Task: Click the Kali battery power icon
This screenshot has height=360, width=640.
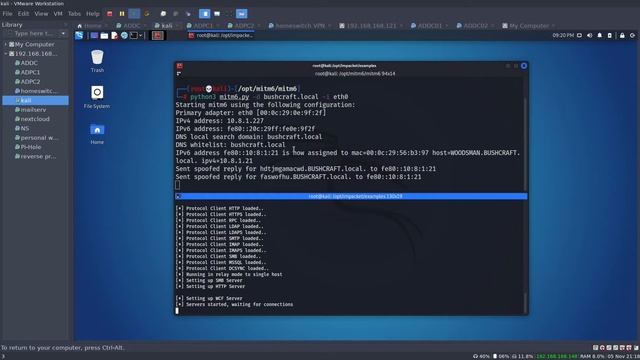Action: (x=610, y=36)
